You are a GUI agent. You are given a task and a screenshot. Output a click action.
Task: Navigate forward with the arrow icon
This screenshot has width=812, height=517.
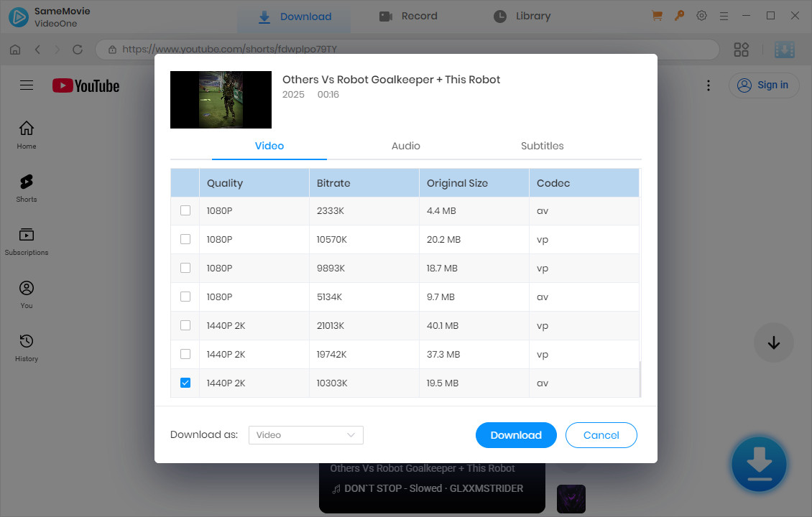pyautogui.click(x=57, y=49)
